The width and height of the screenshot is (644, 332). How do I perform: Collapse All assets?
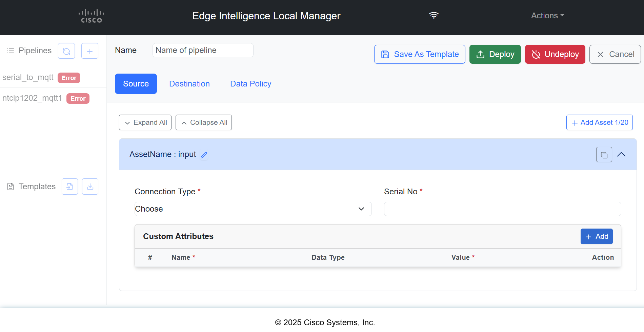[x=204, y=122]
